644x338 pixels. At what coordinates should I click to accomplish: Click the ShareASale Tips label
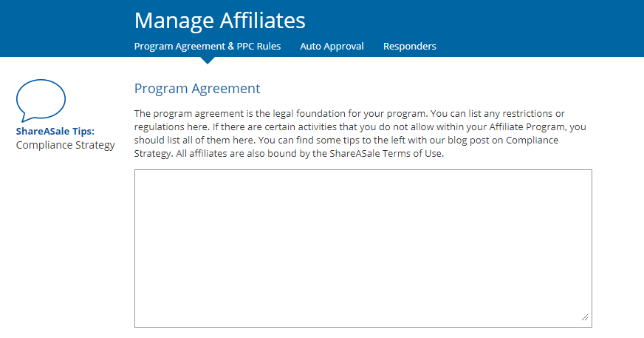(55, 131)
